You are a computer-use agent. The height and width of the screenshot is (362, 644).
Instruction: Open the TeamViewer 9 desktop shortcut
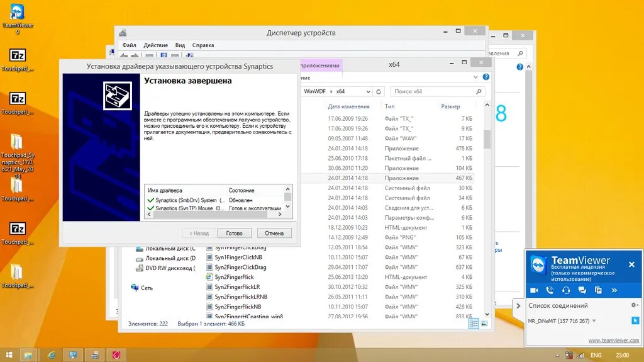coord(17,18)
